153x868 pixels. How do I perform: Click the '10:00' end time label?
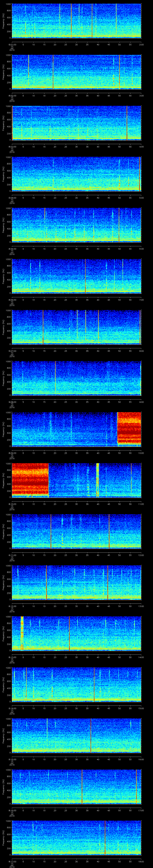141,453
